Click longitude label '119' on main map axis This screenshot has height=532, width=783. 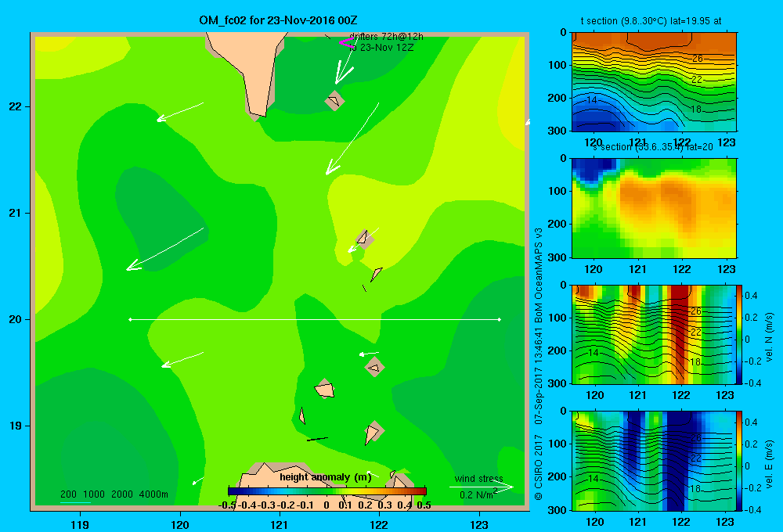80,524
